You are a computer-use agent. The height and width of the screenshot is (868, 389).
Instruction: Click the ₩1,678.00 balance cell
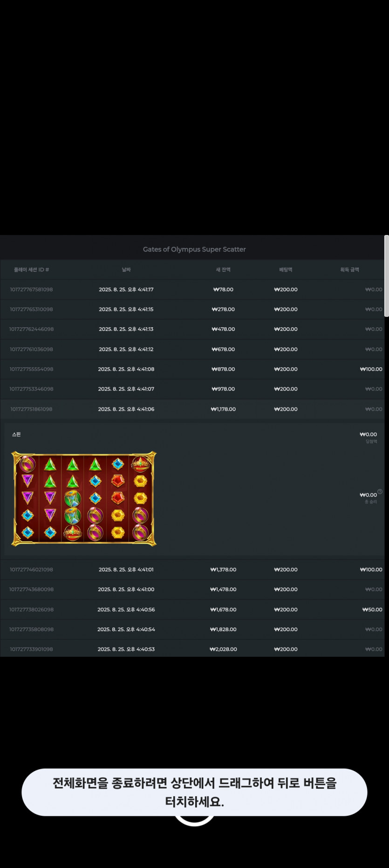tap(223, 610)
